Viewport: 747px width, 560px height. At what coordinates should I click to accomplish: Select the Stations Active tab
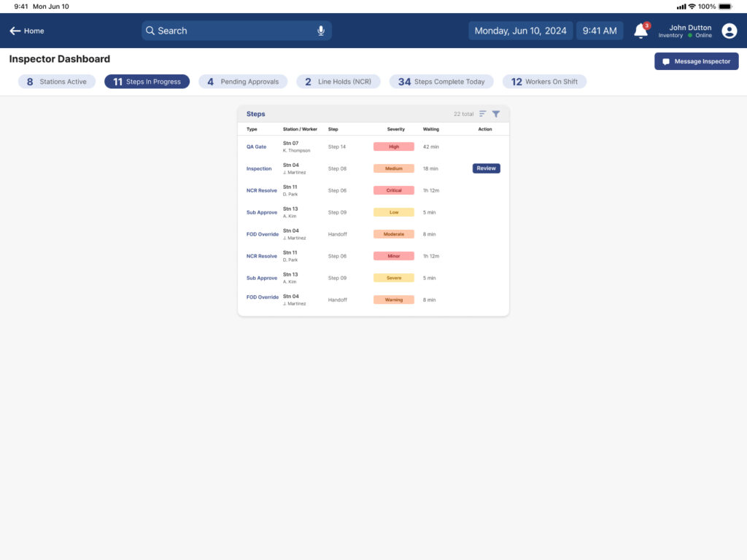coord(57,82)
